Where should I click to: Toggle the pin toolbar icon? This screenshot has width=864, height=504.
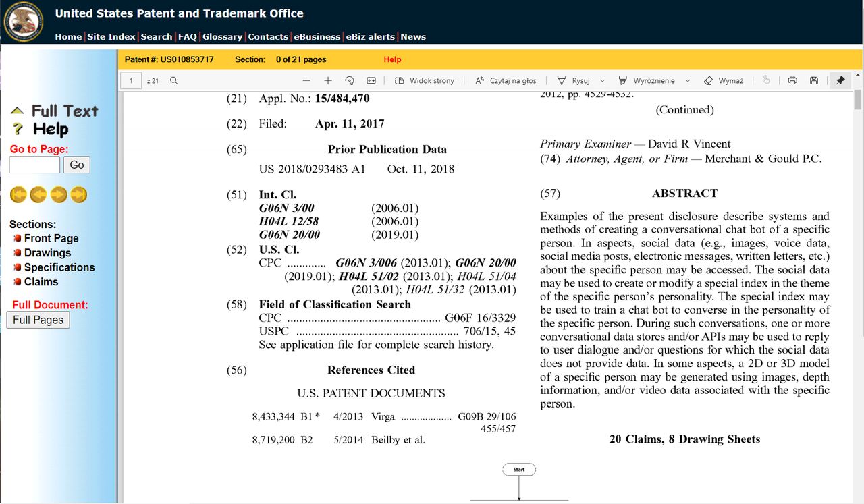click(x=840, y=80)
